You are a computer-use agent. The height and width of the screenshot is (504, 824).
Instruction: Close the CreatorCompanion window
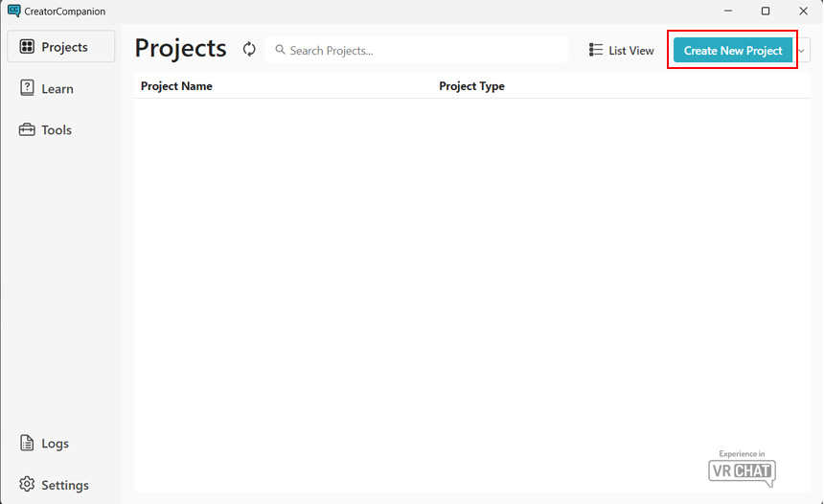point(803,11)
